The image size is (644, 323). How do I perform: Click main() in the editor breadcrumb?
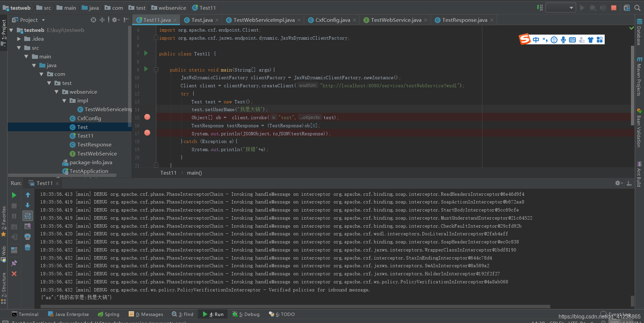(x=194, y=173)
